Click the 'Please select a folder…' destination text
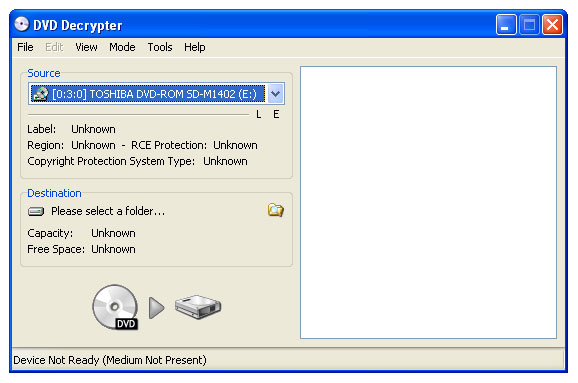Screen dimensions: 578x383 coord(108,211)
